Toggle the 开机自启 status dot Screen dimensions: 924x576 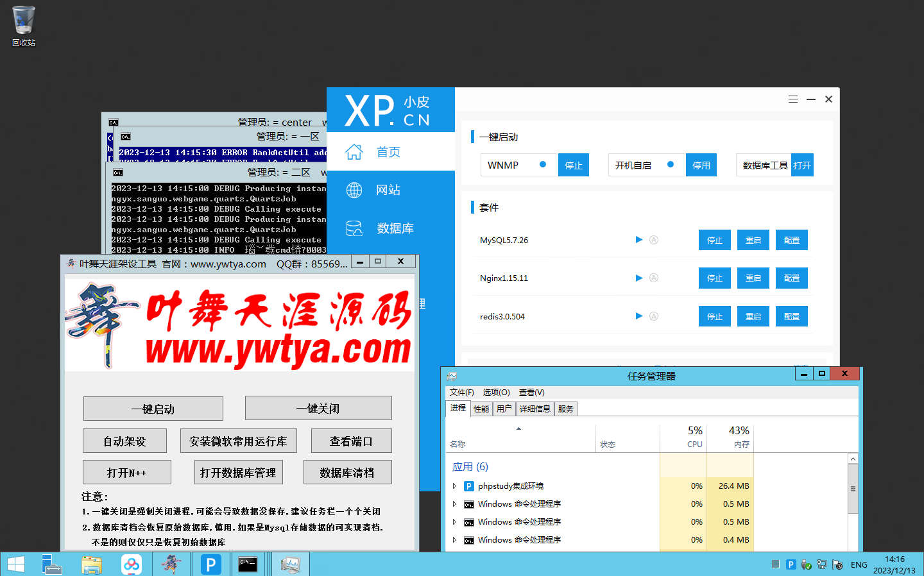(x=671, y=164)
